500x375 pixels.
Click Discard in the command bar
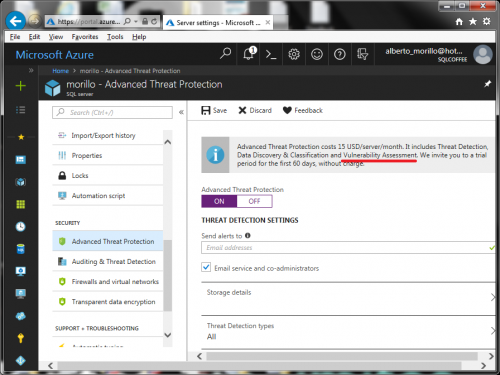tap(255, 110)
